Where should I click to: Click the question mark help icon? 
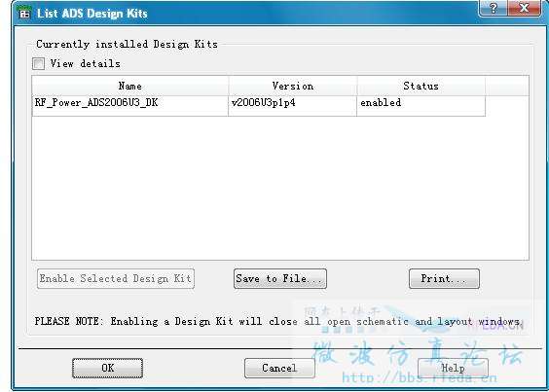[x=493, y=8]
